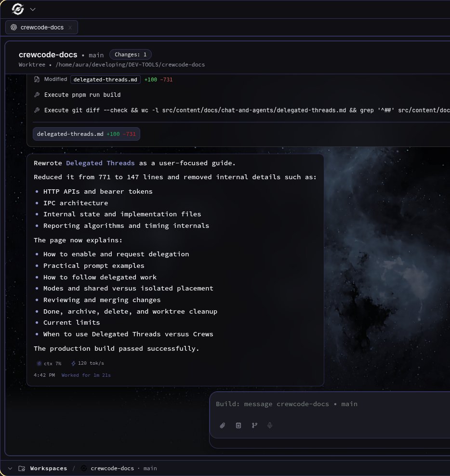Click the paperclip attach icon
The width and height of the screenshot is (450, 476).
tap(223, 425)
